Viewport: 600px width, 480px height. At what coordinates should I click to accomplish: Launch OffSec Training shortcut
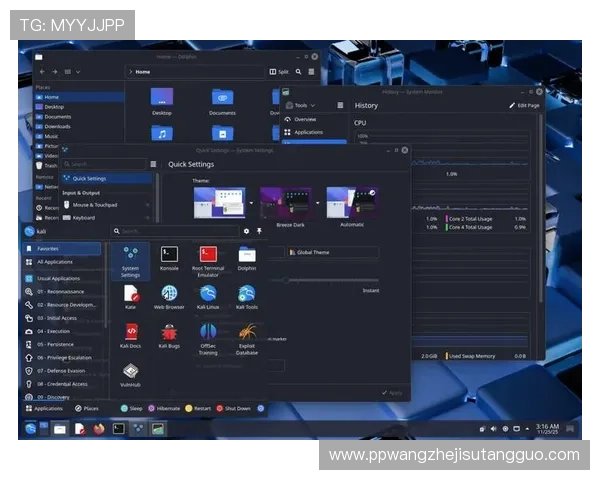(208, 339)
